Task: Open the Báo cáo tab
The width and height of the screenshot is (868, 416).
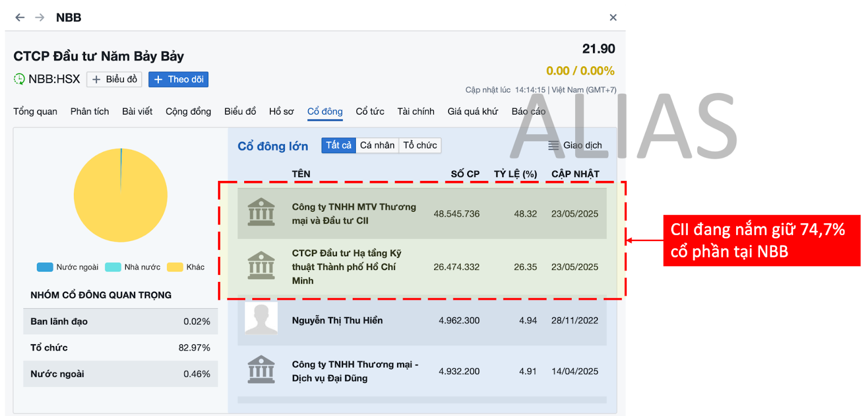Action: (528, 111)
